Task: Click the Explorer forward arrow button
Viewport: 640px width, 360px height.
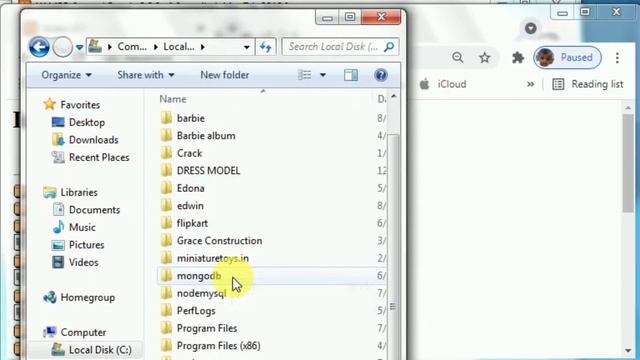Action: (x=62, y=47)
